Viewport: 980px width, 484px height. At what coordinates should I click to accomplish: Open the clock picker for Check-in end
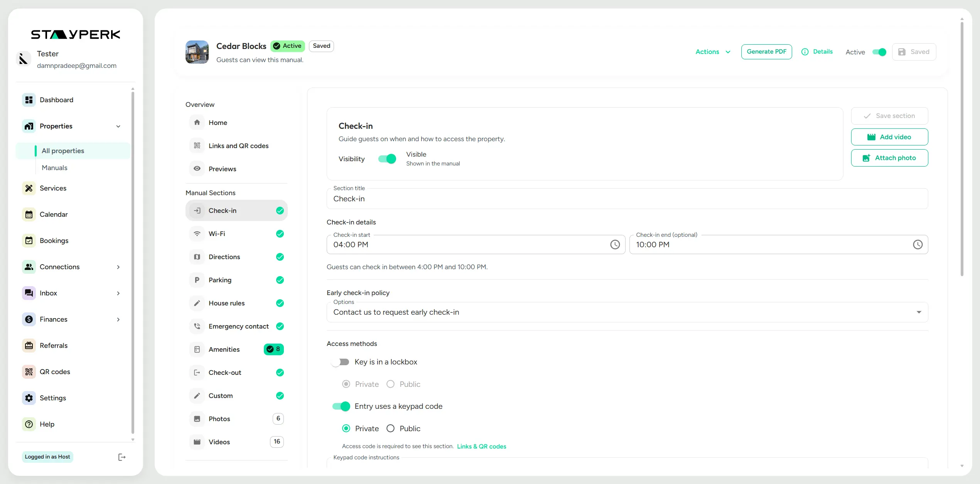(x=918, y=245)
